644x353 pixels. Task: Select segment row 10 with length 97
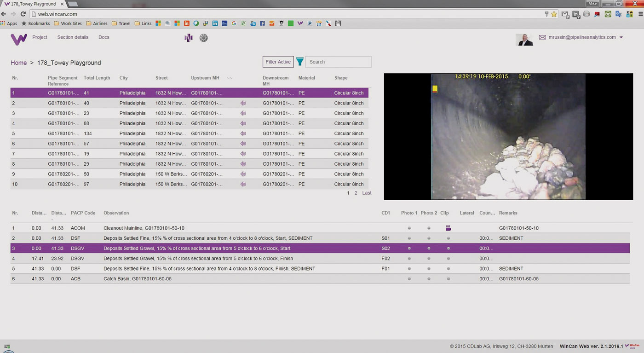coord(190,184)
